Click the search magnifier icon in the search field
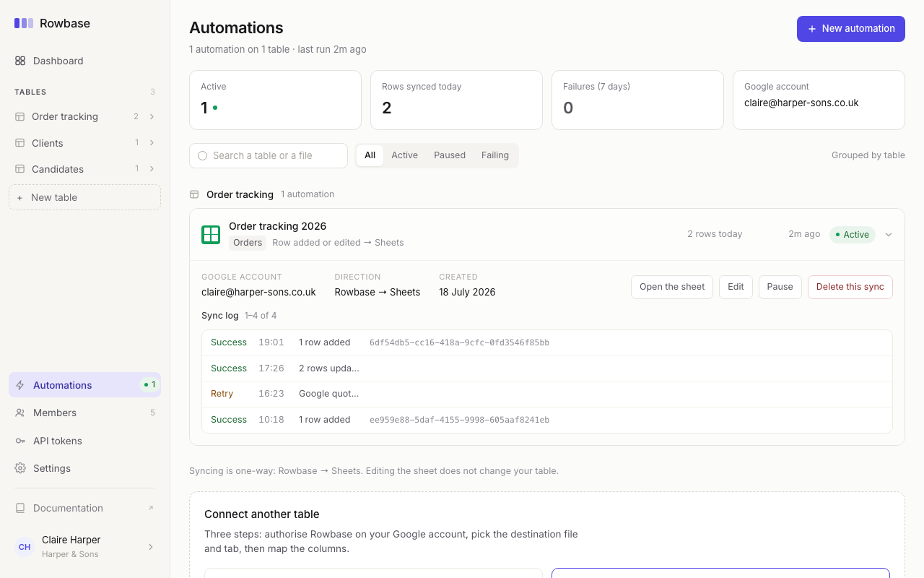This screenshot has width=924, height=578. [202, 155]
